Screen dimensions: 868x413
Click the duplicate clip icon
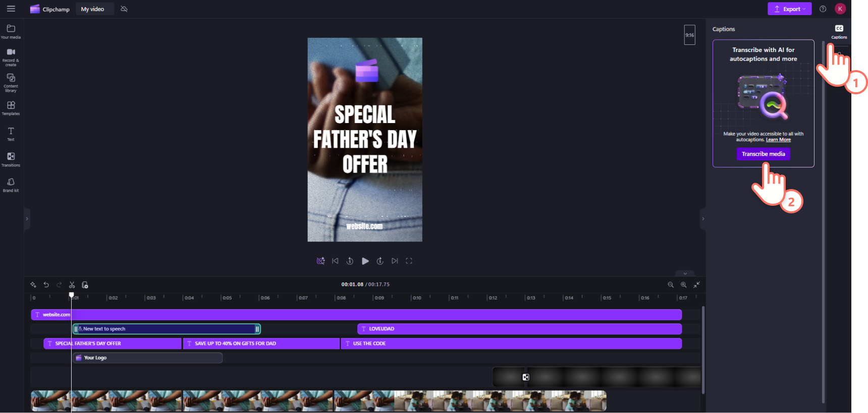click(x=85, y=285)
